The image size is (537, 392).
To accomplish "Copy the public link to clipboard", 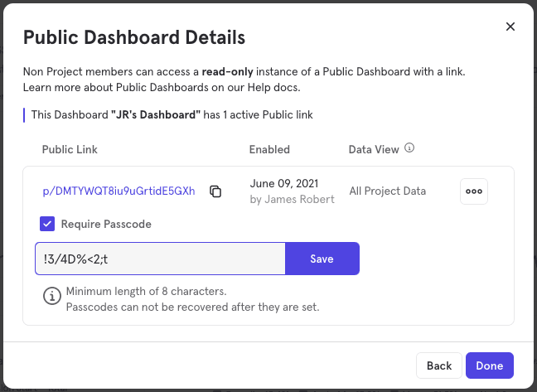I will click(215, 191).
